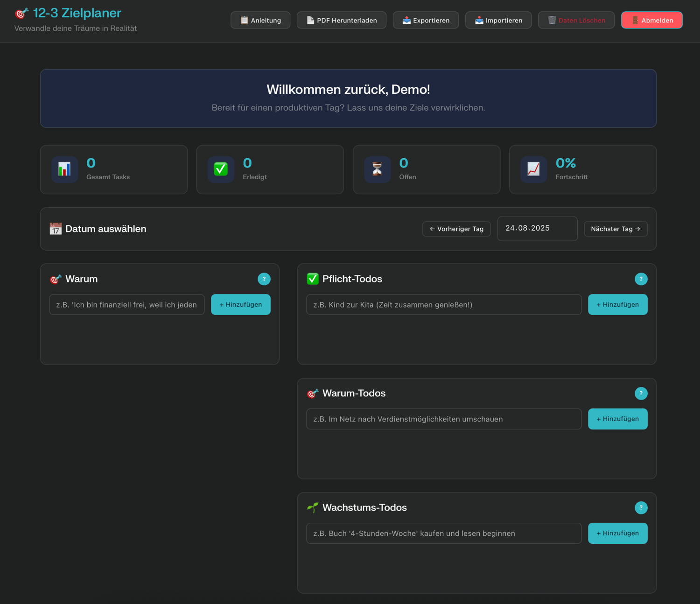Image resolution: width=700 pixels, height=604 pixels.
Task: Click the target icon beside Warum-Todos
Action: pos(313,393)
